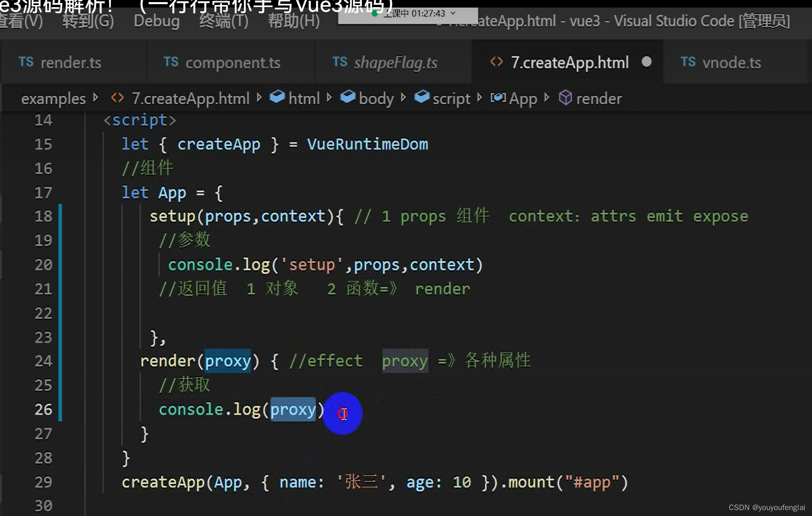Click the html breadcrumb item
The height and width of the screenshot is (516, 812).
point(304,99)
